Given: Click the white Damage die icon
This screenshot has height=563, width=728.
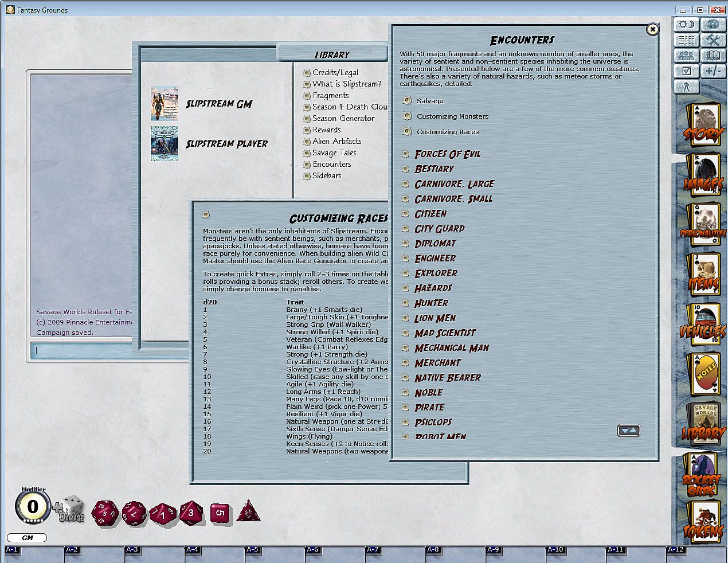Looking at the screenshot, I should pos(72,509).
